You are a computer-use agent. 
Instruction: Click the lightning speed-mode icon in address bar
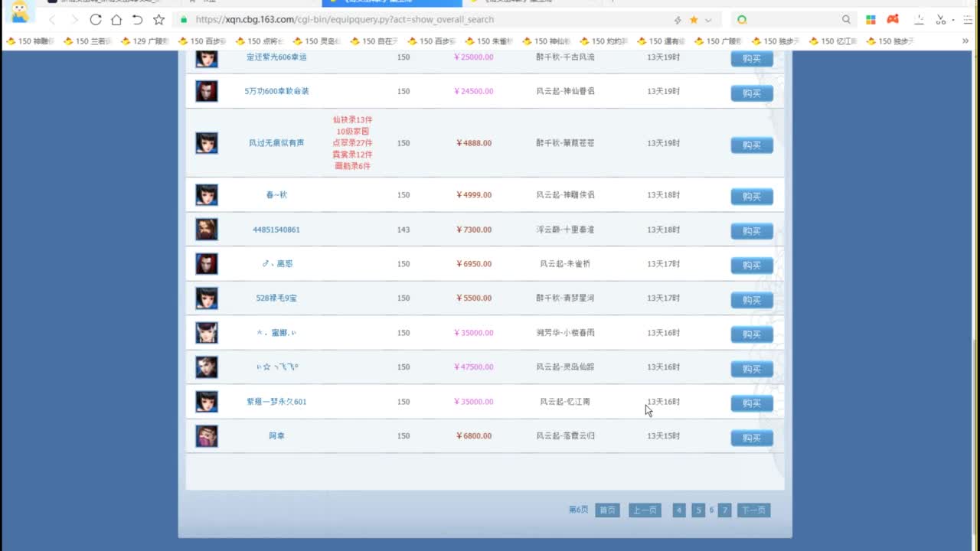click(678, 20)
